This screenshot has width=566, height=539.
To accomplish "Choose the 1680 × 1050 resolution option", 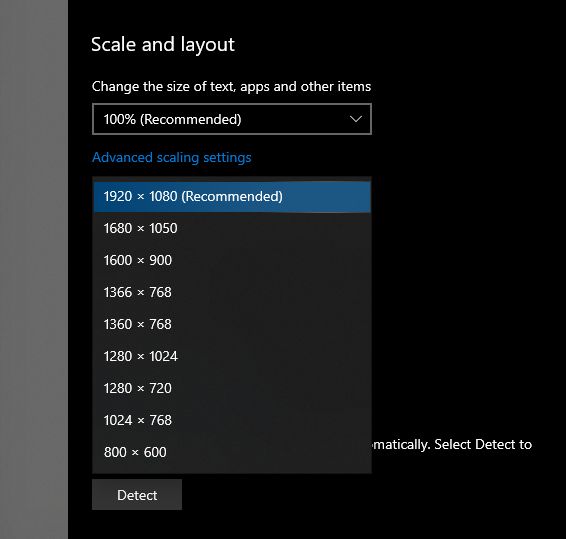I will pos(232,228).
